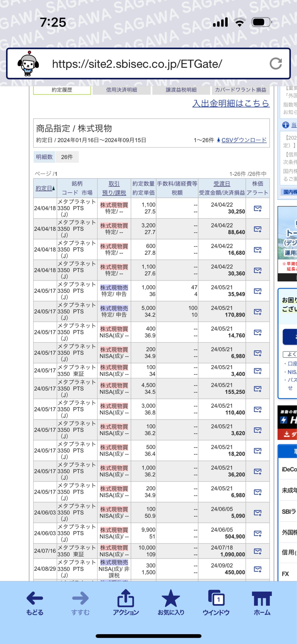The height and width of the screenshot is (644, 297).
Task: Tap the robot dog mascot icon
Action: point(28,64)
